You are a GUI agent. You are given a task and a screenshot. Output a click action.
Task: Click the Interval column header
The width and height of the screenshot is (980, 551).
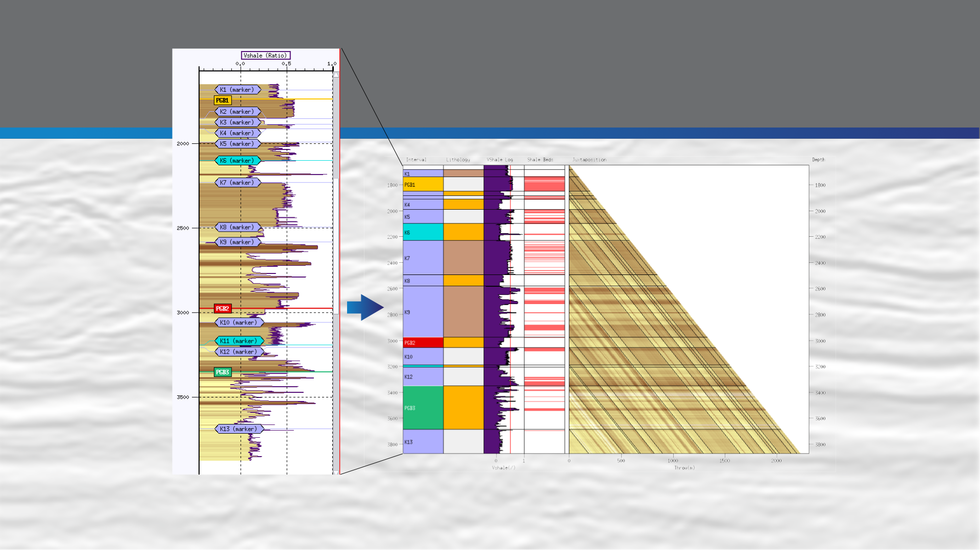coord(416,160)
